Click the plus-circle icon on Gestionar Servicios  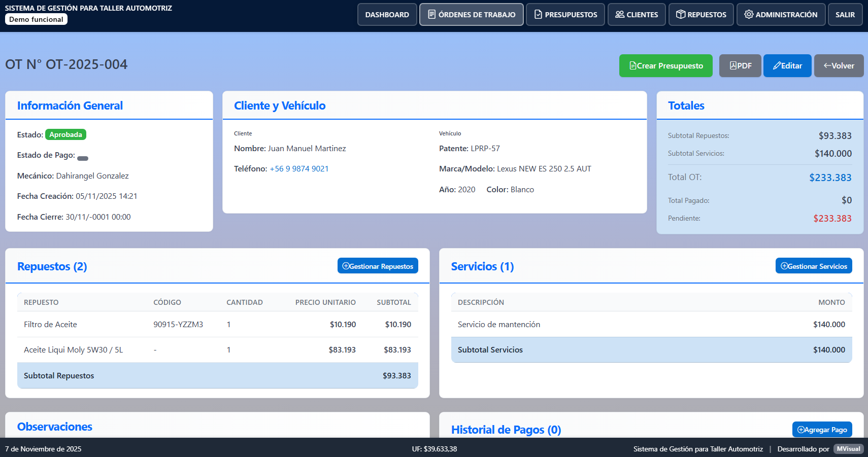coord(784,266)
